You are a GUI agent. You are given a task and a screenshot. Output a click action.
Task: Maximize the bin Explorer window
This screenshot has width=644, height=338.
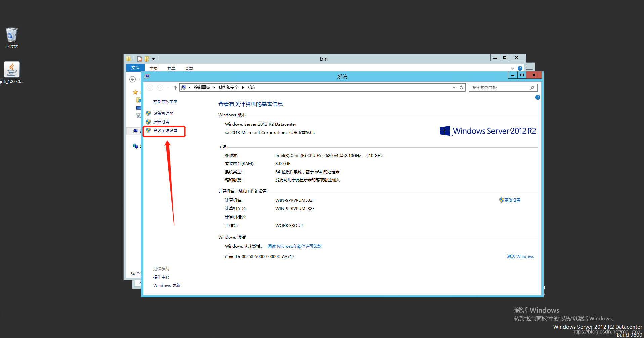[504, 58]
